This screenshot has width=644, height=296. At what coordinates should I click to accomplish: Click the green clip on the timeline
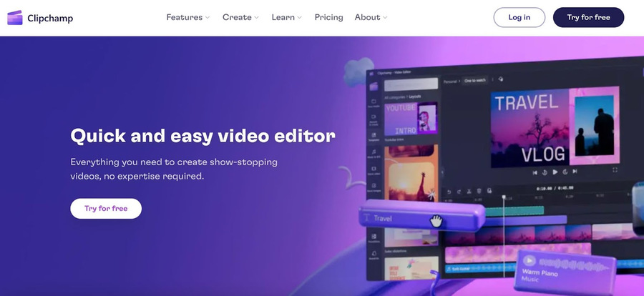514,211
